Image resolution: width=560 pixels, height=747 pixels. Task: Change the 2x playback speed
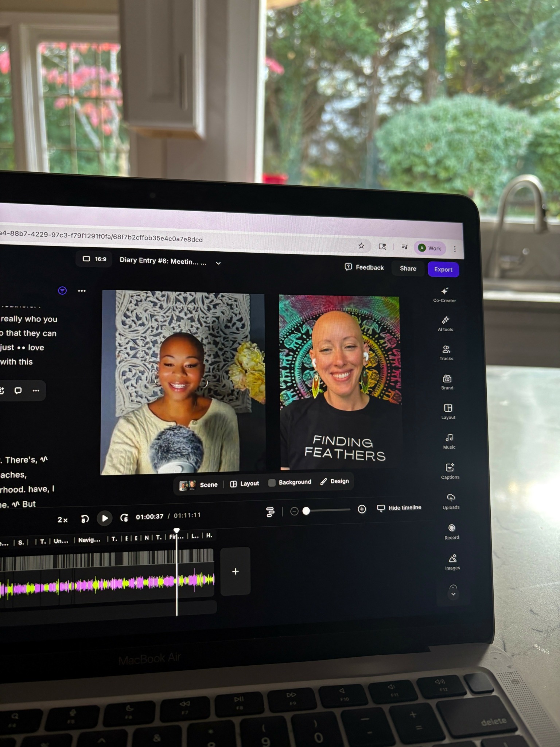point(63,520)
